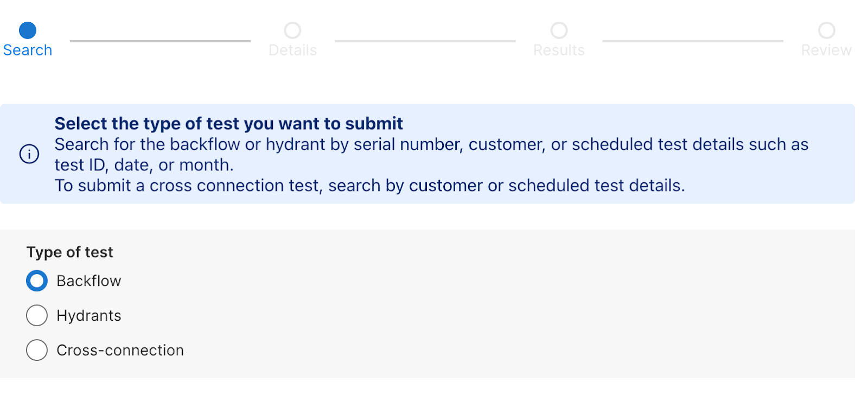Click the "Cross-connection" option text
The image size is (868, 401).
tap(120, 351)
